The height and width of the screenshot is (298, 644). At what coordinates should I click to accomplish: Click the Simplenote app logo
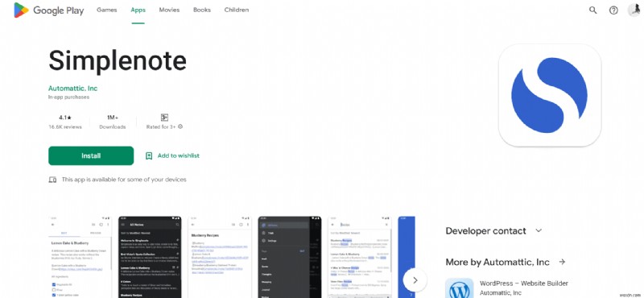550,95
